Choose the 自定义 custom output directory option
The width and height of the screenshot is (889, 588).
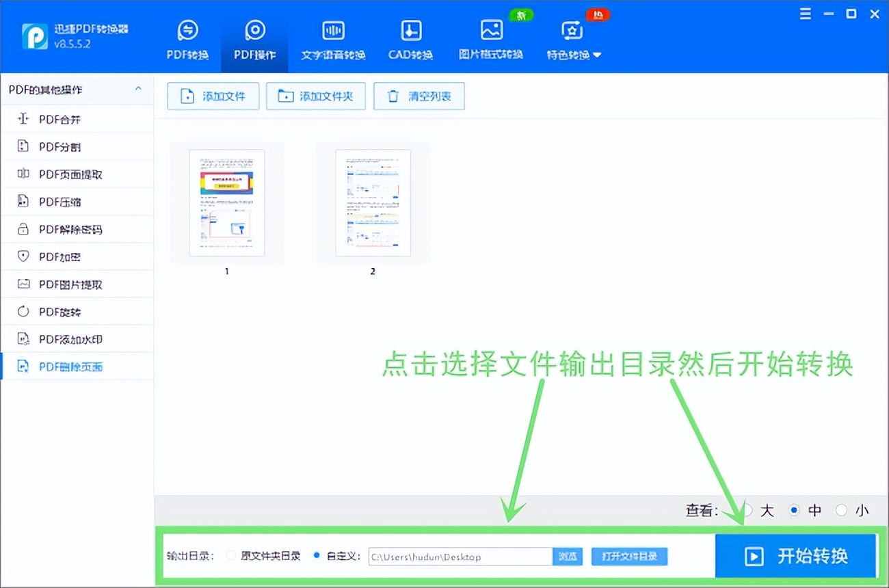pos(316,556)
